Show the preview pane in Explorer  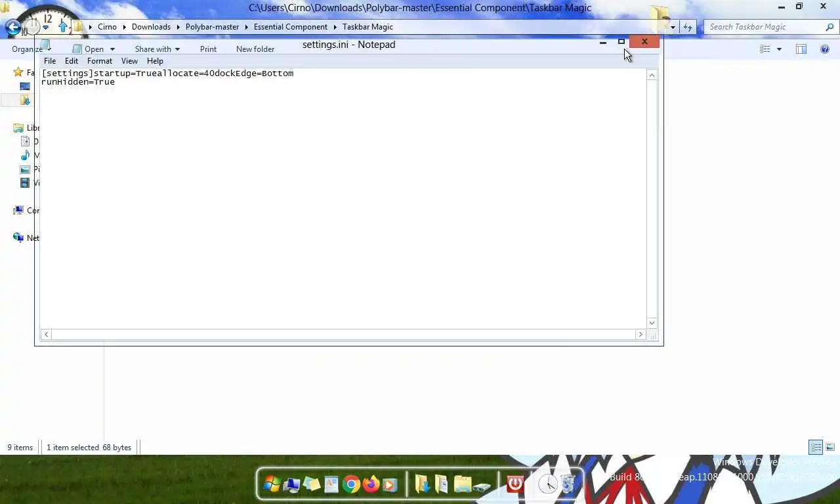tap(801, 49)
